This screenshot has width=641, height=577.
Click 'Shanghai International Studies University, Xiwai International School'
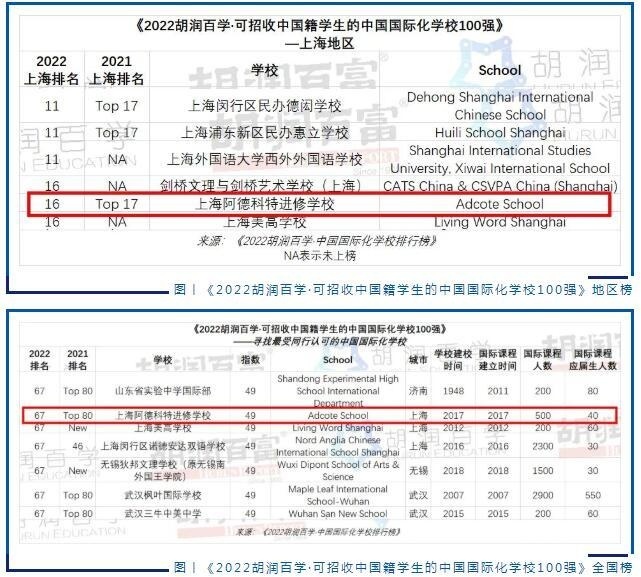500,159
